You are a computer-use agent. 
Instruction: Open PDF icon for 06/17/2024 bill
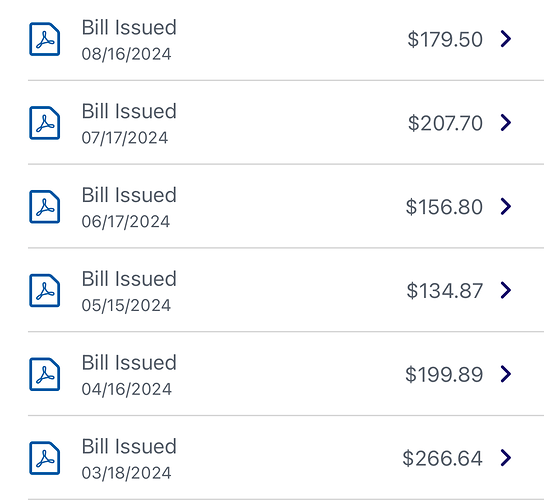(x=44, y=207)
